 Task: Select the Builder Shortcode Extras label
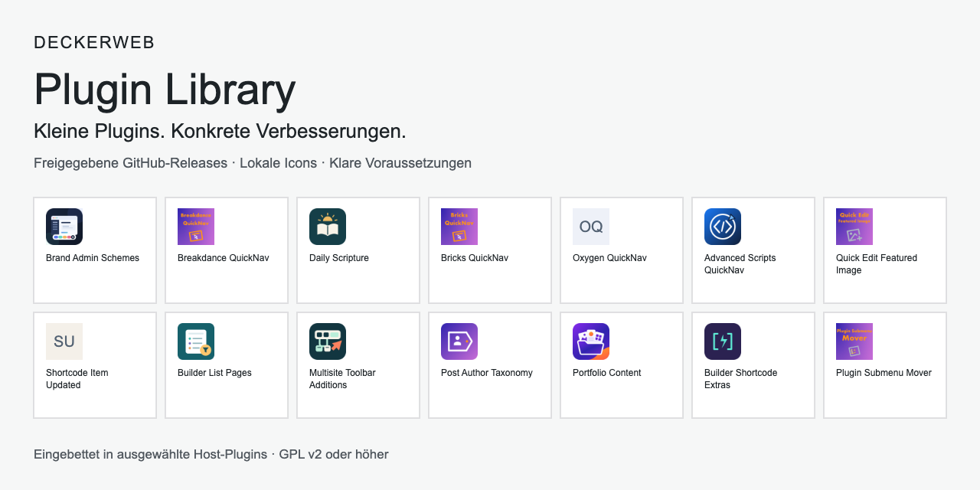[x=741, y=379]
